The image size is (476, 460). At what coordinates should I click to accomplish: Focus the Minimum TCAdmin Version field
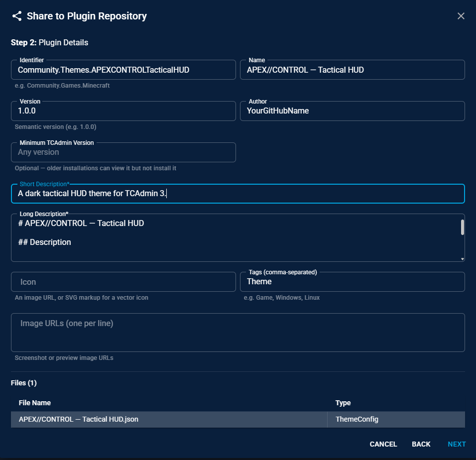tap(123, 152)
